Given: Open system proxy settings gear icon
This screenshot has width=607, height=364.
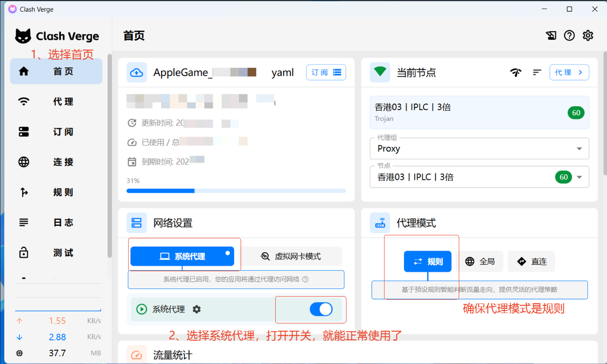Looking at the screenshot, I should tap(197, 309).
